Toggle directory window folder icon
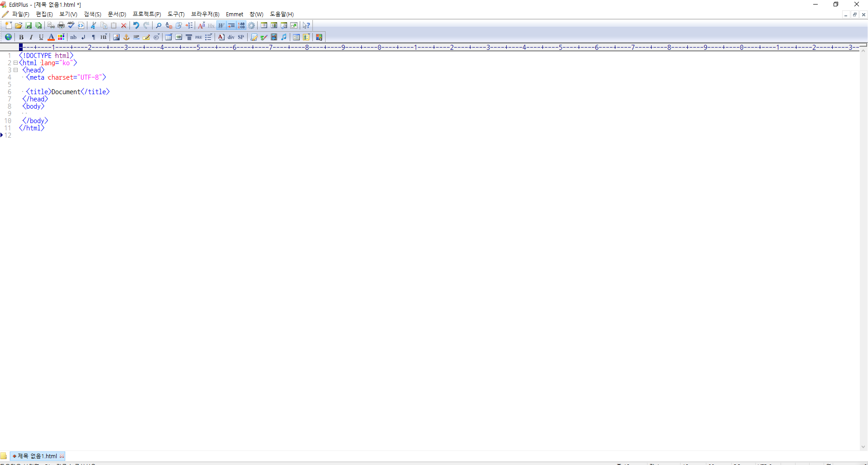The image size is (868, 465). [4, 456]
